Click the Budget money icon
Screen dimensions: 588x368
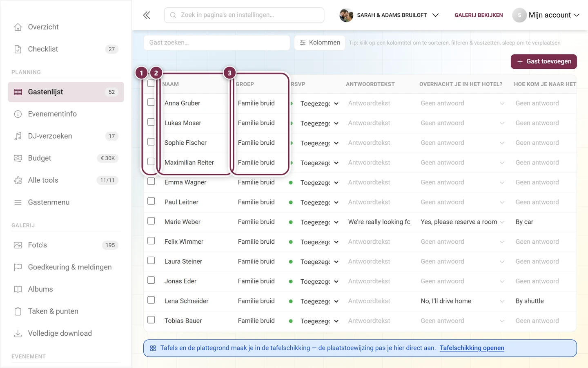[x=18, y=158]
